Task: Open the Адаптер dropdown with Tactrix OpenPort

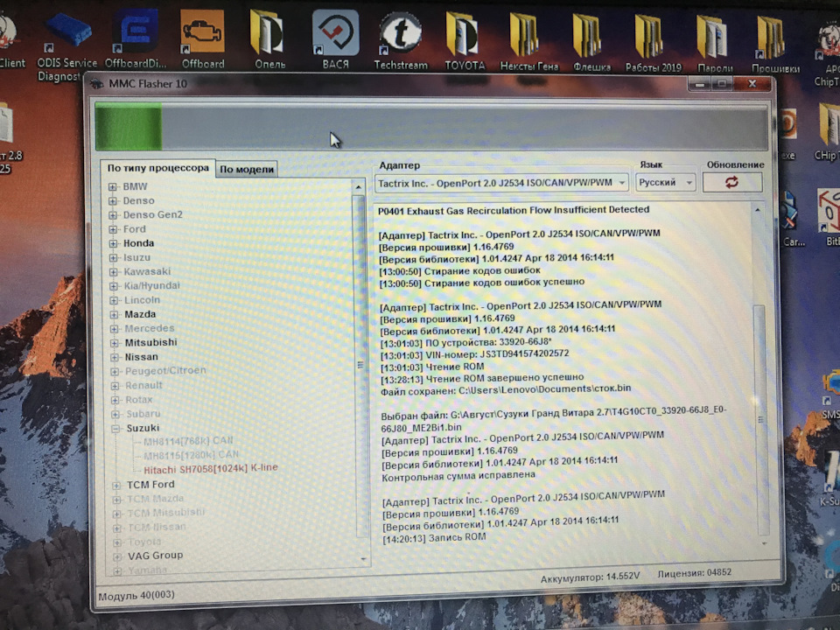Action: pos(501,183)
